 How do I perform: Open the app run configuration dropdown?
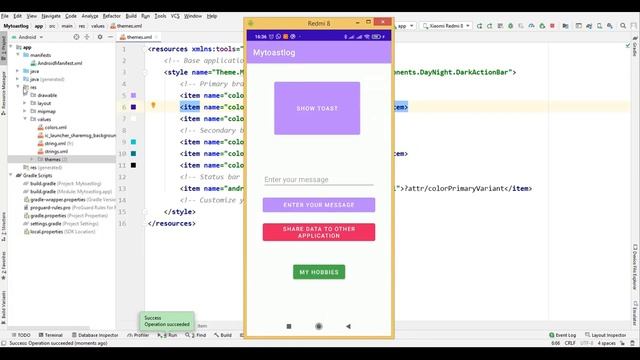(x=405, y=26)
